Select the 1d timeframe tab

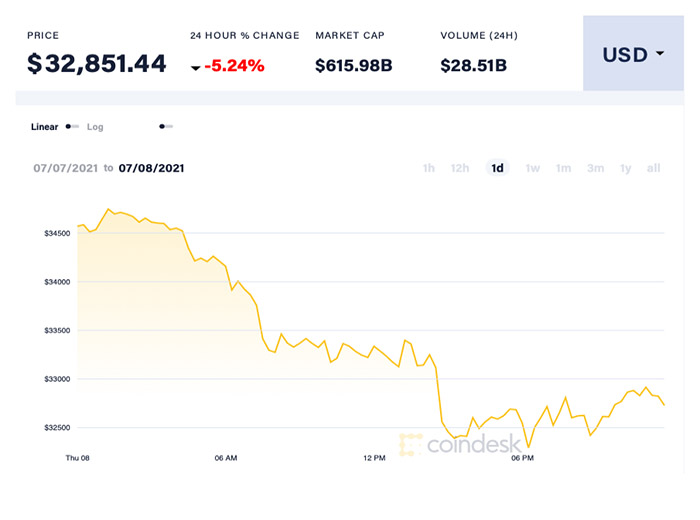tap(497, 168)
